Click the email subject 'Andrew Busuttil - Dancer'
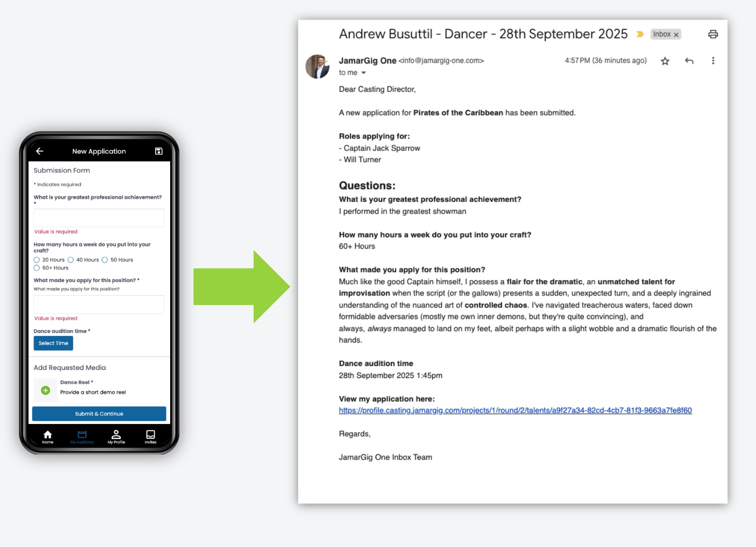Viewport: 756px width, 547px height. [483, 34]
